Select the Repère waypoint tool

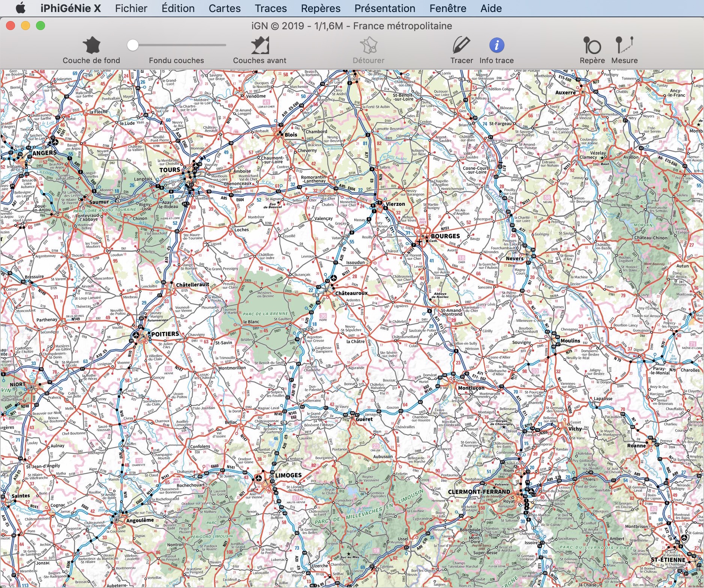point(592,45)
